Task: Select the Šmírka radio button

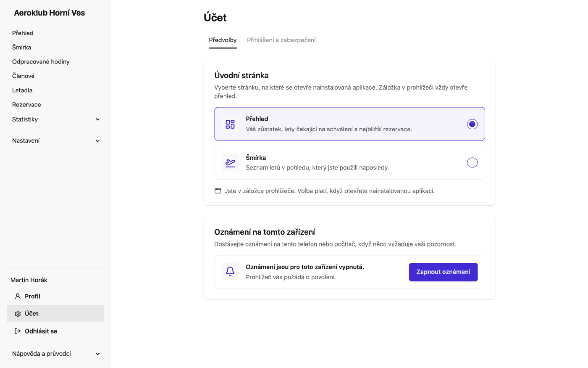Action: coord(472,163)
